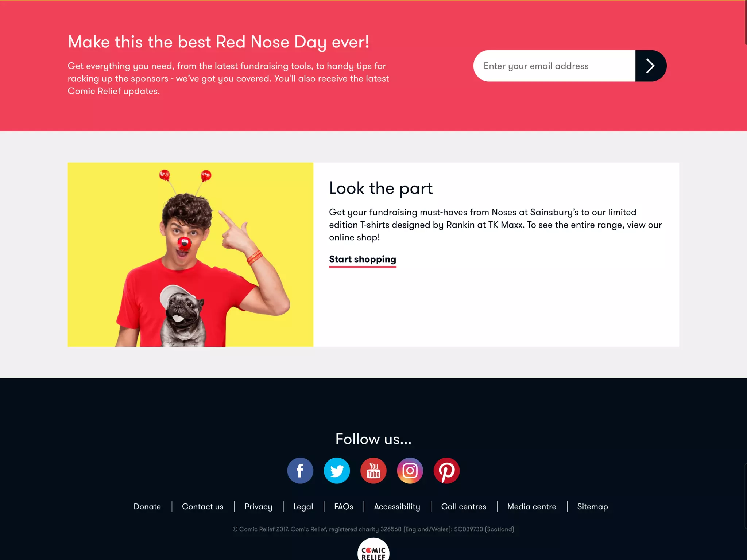Screen dimensions: 747x560
Task: Open the Accessibility footer link
Action: click(397, 507)
